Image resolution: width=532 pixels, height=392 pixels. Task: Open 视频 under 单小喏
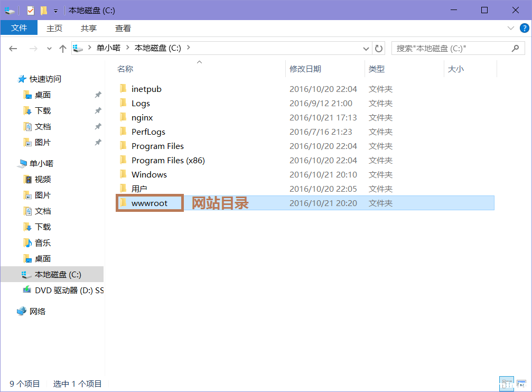click(43, 180)
